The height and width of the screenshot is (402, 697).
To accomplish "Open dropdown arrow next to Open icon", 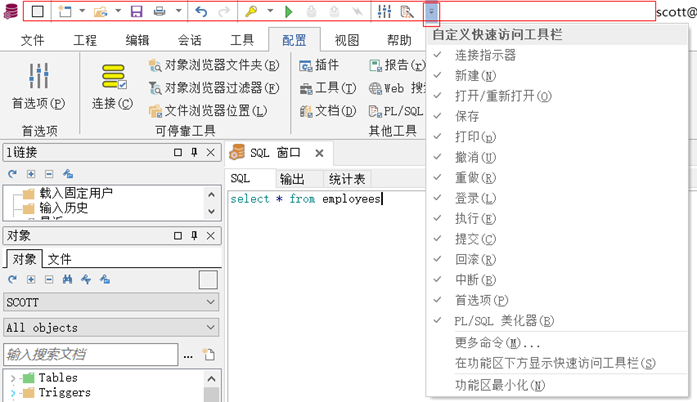I will (x=118, y=11).
